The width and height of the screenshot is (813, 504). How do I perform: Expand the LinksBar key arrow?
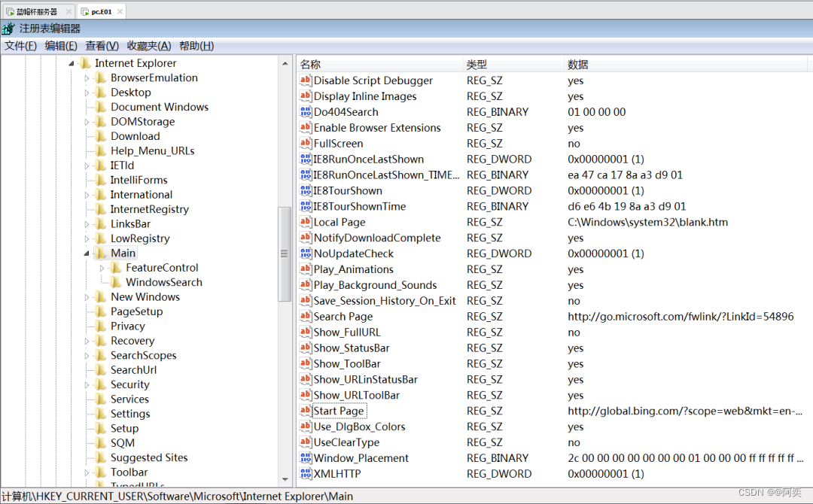[x=87, y=224]
